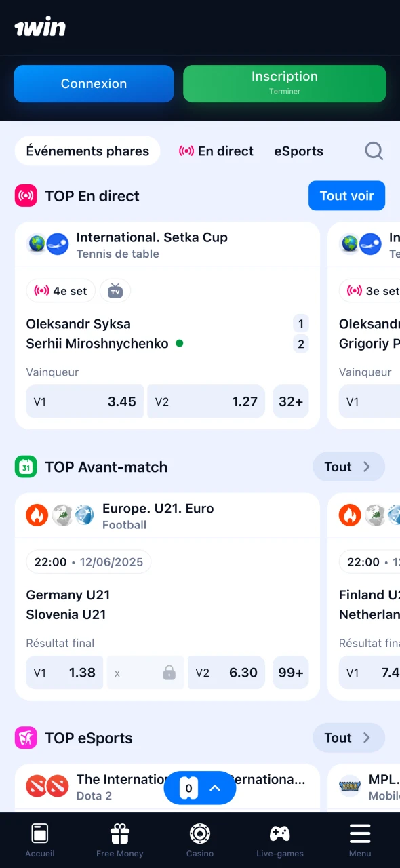Click the Connexion button
This screenshot has width=400, height=868.
click(x=94, y=83)
